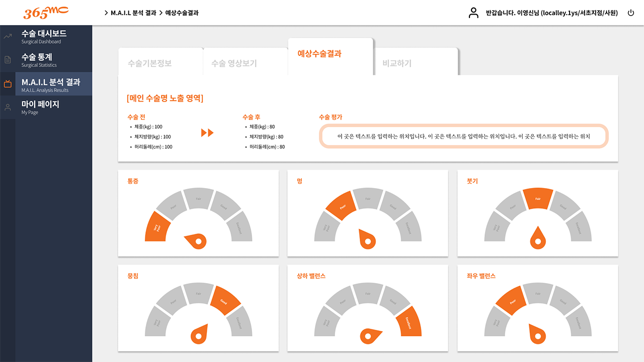Click the Very Poor segment on 통증 gauge
644x362 pixels.
[x=157, y=227]
